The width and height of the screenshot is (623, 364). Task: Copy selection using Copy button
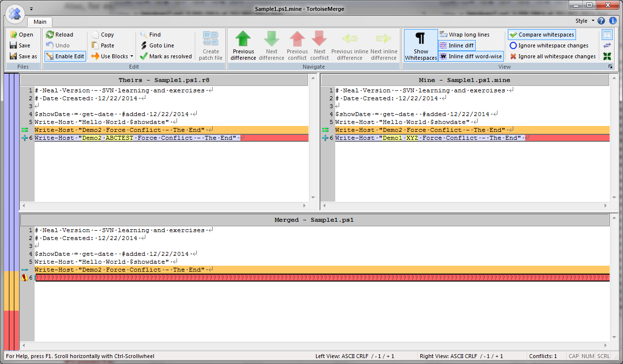103,35
